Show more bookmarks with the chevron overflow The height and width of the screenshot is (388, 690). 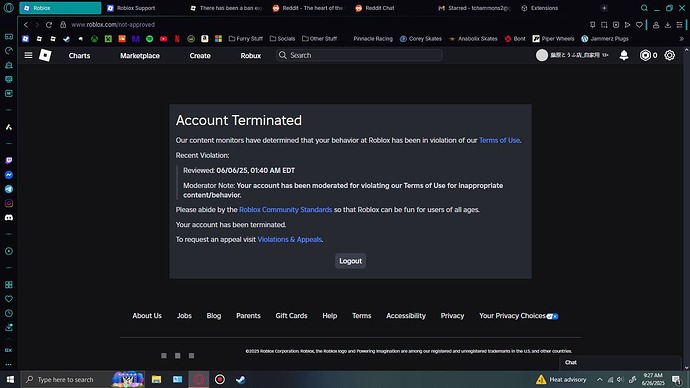pyautogui.click(x=682, y=39)
